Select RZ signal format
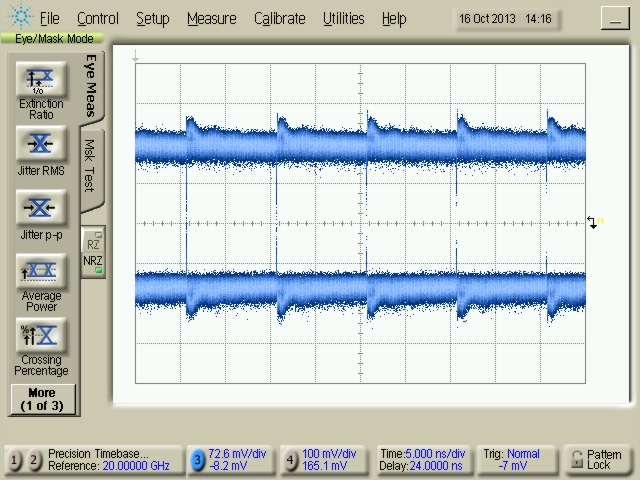 click(x=93, y=241)
